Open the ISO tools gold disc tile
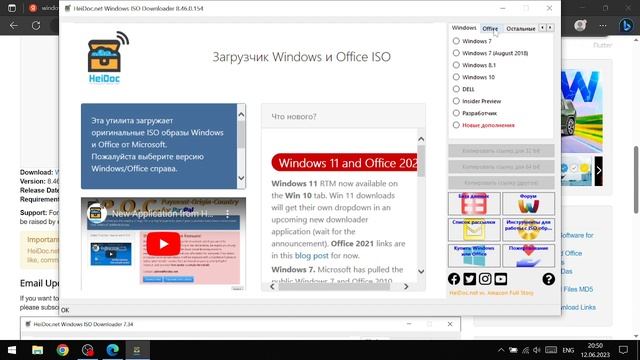 pyautogui.click(x=528, y=230)
